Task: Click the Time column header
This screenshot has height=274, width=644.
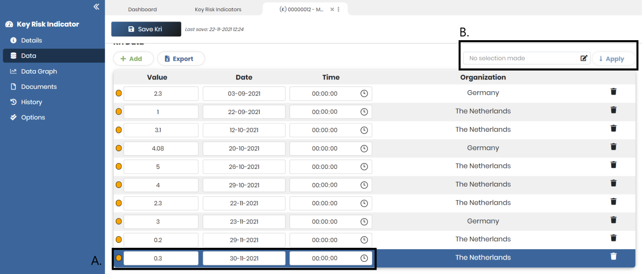Action: 331,77
